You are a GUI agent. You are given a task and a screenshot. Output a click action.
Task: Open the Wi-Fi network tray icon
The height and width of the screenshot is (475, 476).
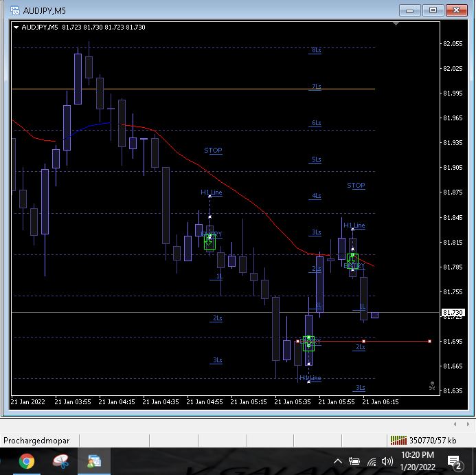tap(372, 462)
